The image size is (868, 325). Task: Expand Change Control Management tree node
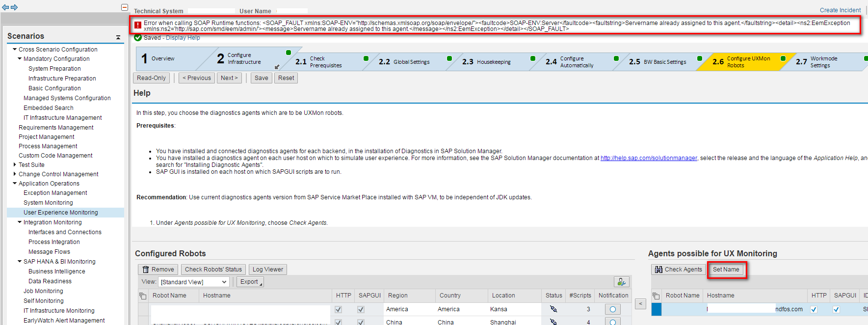click(x=15, y=174)
